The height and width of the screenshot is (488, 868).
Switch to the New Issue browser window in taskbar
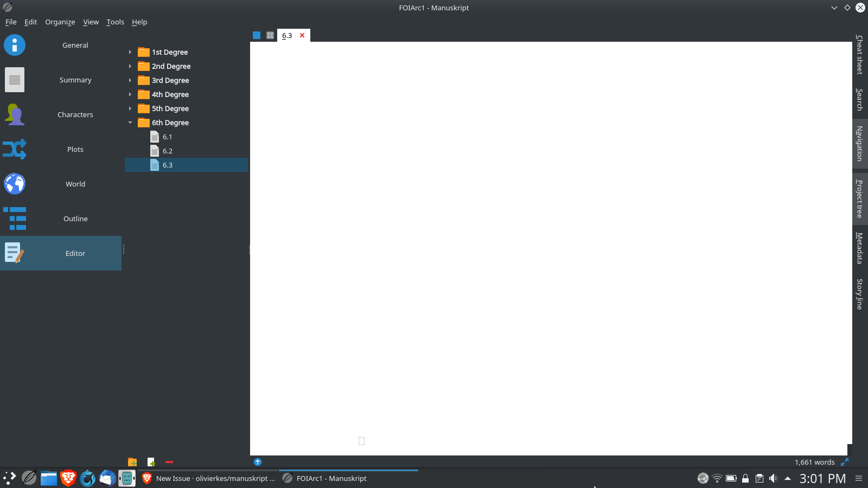click(212, 478)
